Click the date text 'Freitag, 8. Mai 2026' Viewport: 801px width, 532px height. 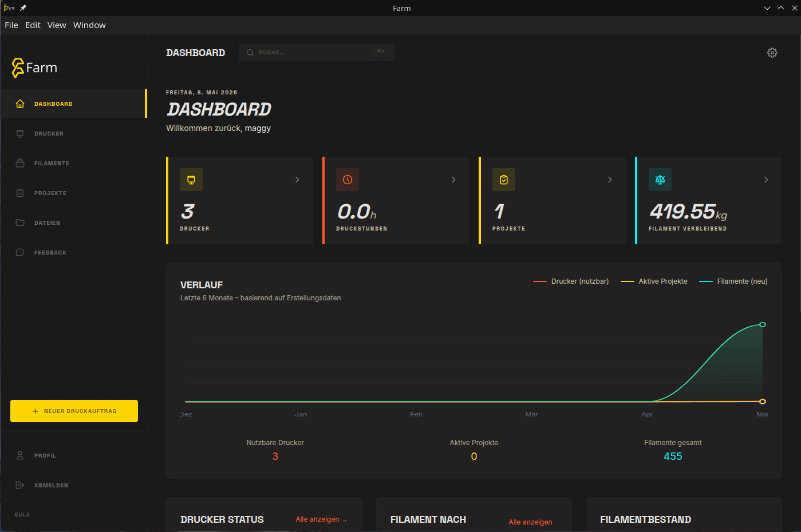click(202, 93)
